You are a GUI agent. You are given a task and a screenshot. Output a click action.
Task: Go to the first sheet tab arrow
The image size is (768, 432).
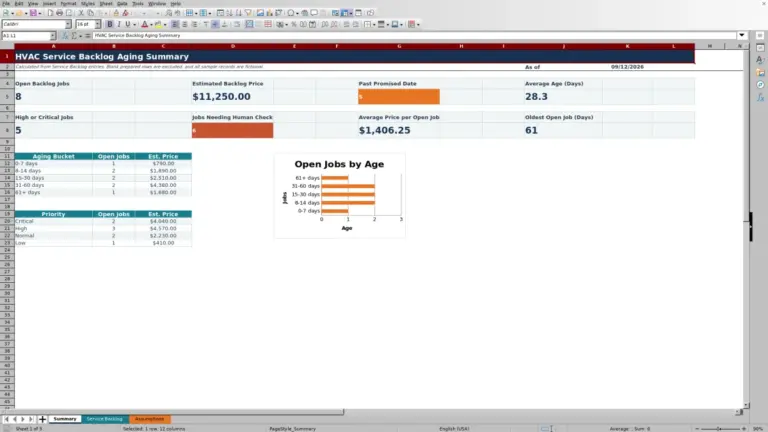pyautogui.click(x=6, y=419)
